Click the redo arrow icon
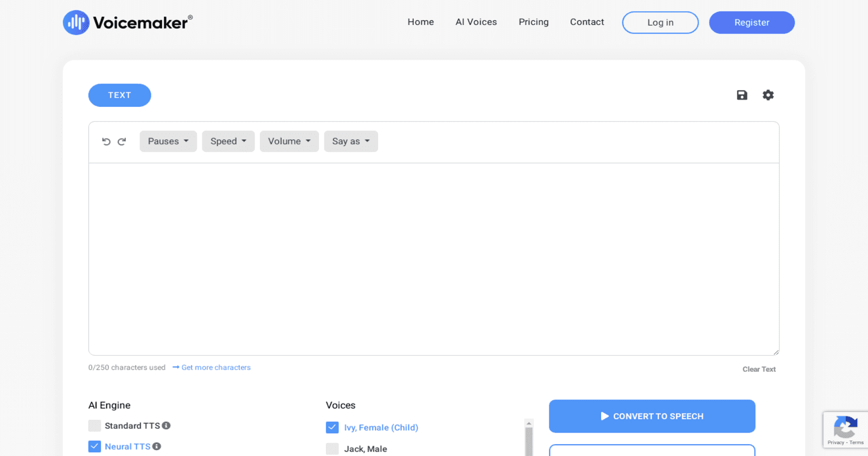Screen dimensions: 868x456 122,142
